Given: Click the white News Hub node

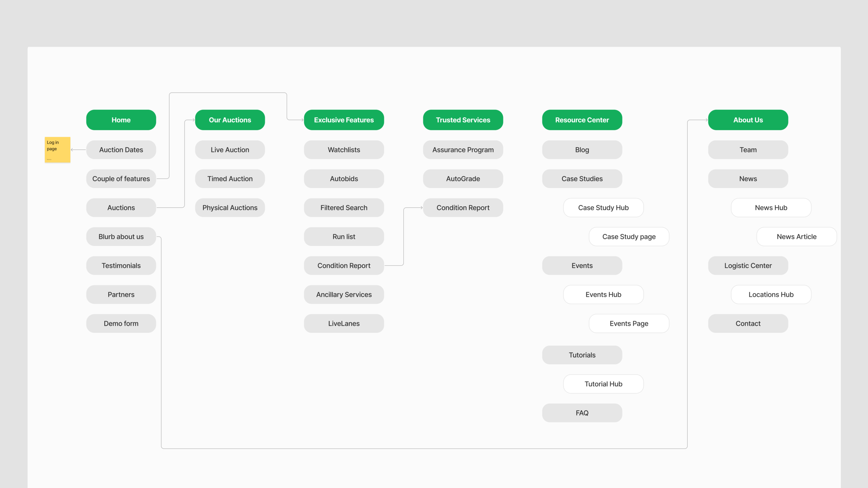Looking at the screenshot, I should (x=771, y=208).
